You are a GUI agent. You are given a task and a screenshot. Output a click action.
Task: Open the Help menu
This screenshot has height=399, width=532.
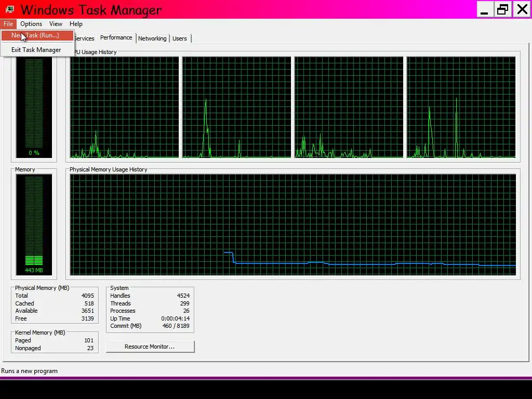tap(76, 24)
